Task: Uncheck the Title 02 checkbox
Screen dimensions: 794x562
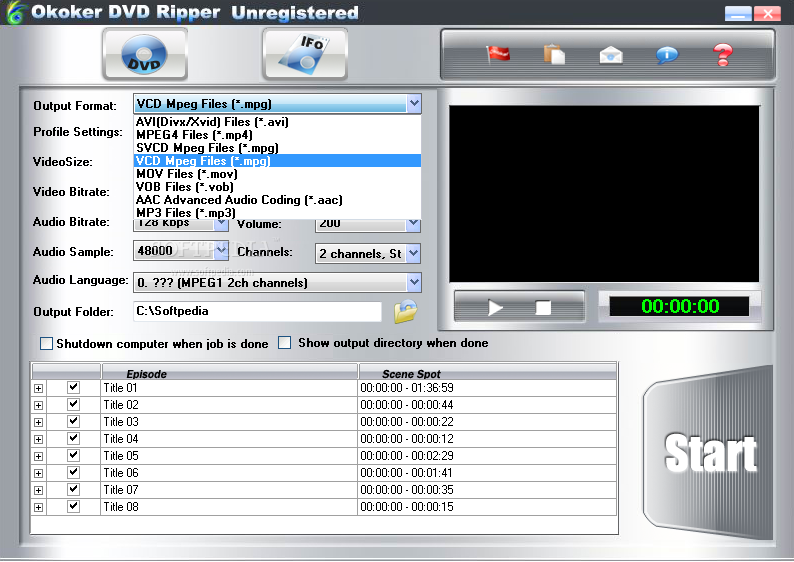Action: tap(73, 405)
